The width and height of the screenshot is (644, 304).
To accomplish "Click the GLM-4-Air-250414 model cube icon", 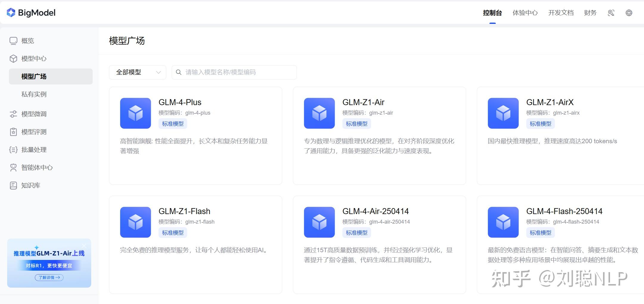I will pos(319,222).
